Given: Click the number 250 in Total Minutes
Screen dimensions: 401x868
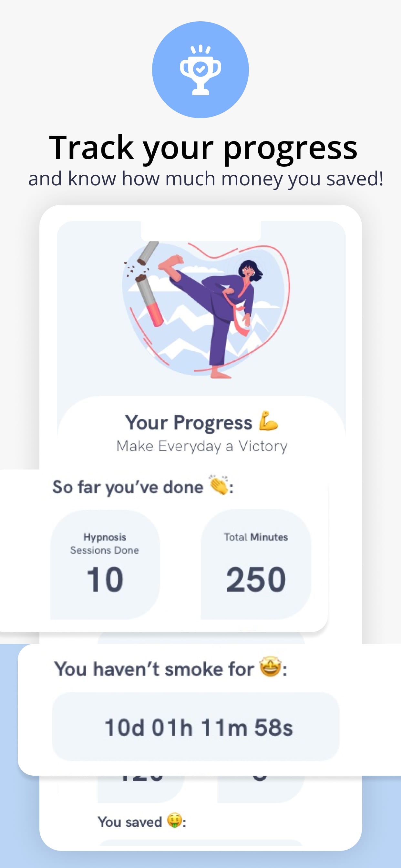Looking at the screenshot, I should 256,580.
